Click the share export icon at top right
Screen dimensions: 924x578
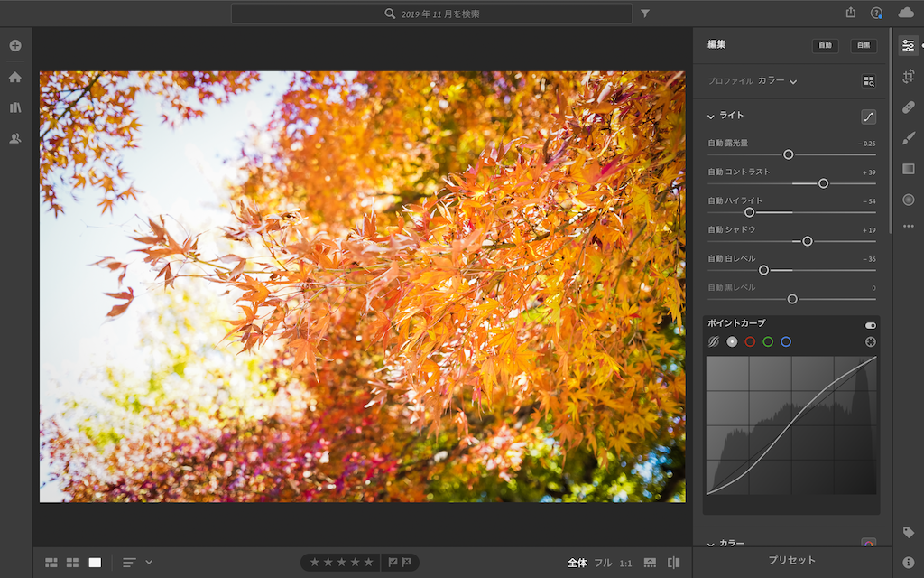pos(850,13)
